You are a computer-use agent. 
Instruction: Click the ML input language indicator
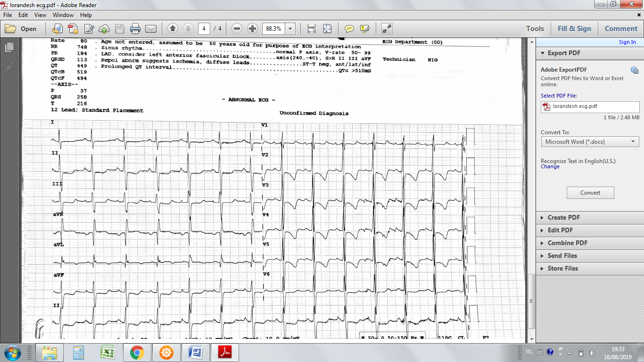(529, 353)
